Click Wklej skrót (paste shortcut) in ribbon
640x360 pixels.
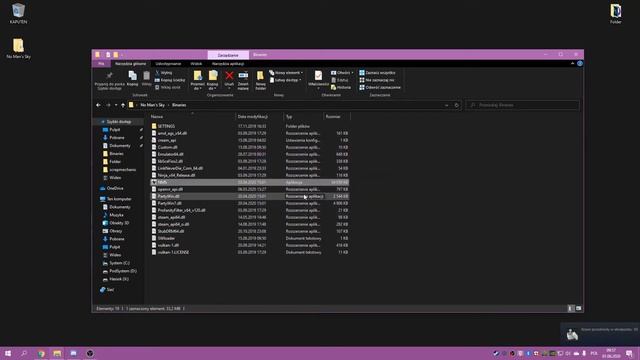point(168,87)
